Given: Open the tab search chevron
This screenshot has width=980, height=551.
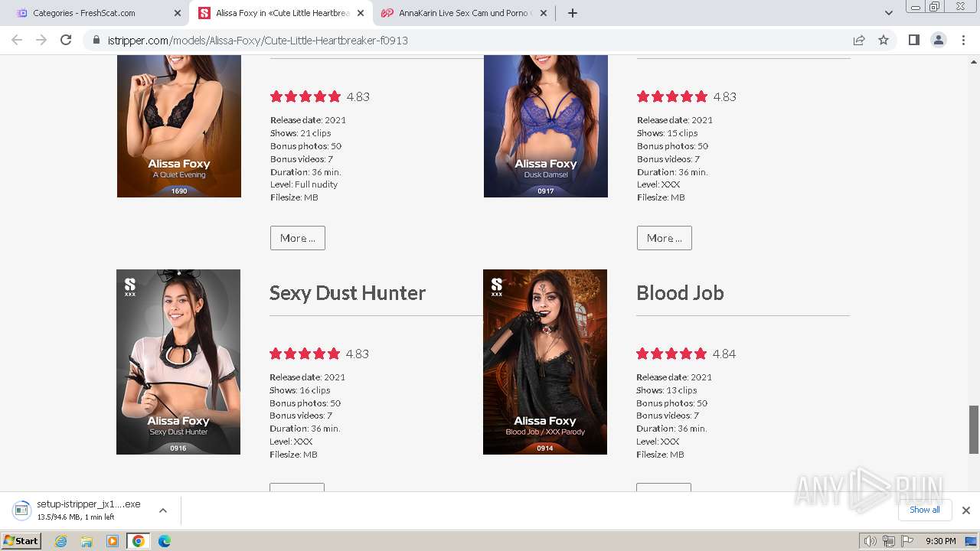Looking at the screenshot, I should click(888, 13).
